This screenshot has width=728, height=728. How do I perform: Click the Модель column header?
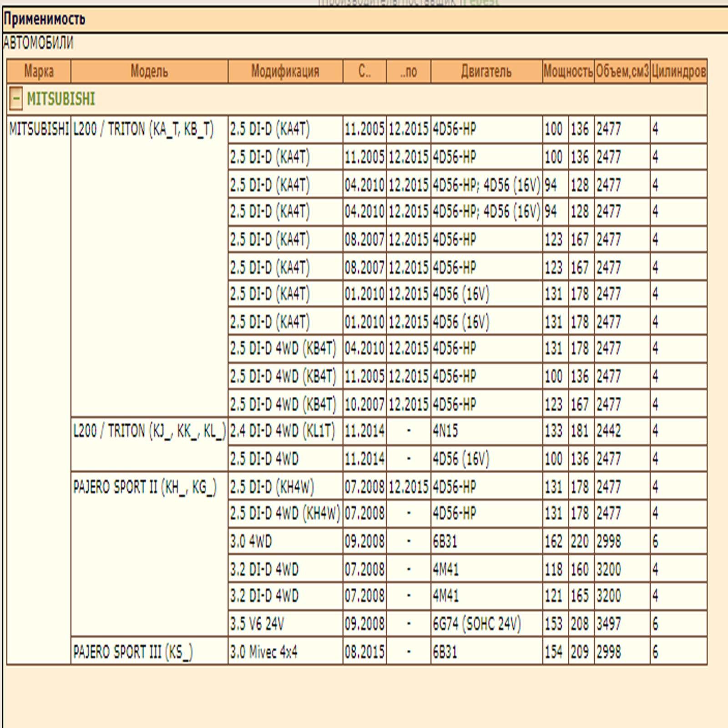pos(149,71)
